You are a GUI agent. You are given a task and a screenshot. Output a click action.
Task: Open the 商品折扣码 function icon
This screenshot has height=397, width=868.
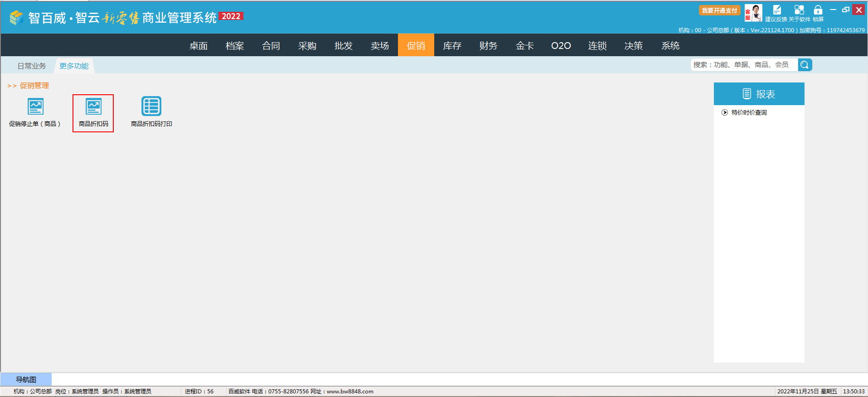coord(93,107)
